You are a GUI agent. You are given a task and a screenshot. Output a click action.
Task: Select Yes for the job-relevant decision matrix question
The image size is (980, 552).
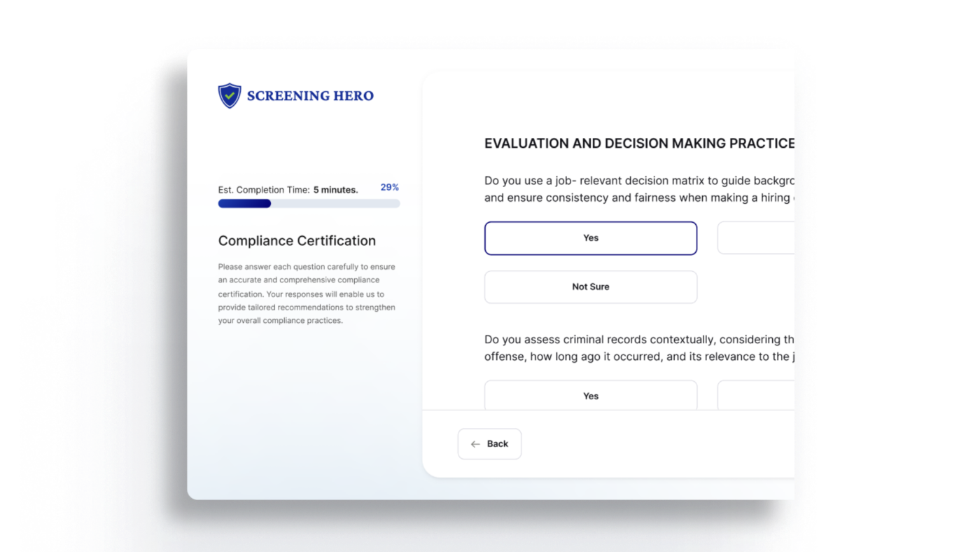tap(590, 238)
